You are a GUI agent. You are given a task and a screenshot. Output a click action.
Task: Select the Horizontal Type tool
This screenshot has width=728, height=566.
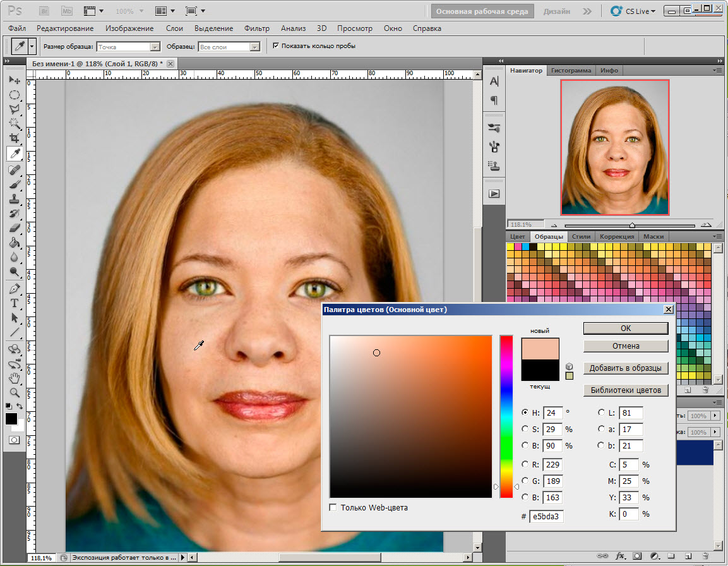pos(15,303)
